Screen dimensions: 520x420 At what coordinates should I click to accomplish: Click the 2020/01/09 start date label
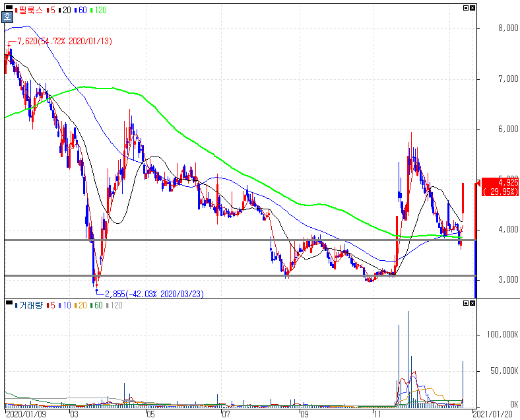(x=26, y=414)
